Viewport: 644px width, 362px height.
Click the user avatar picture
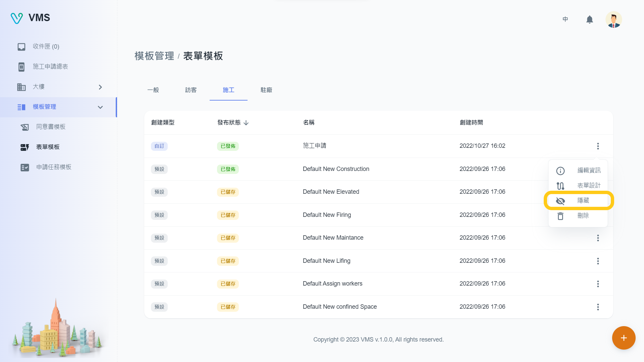[x=613, y=19]
